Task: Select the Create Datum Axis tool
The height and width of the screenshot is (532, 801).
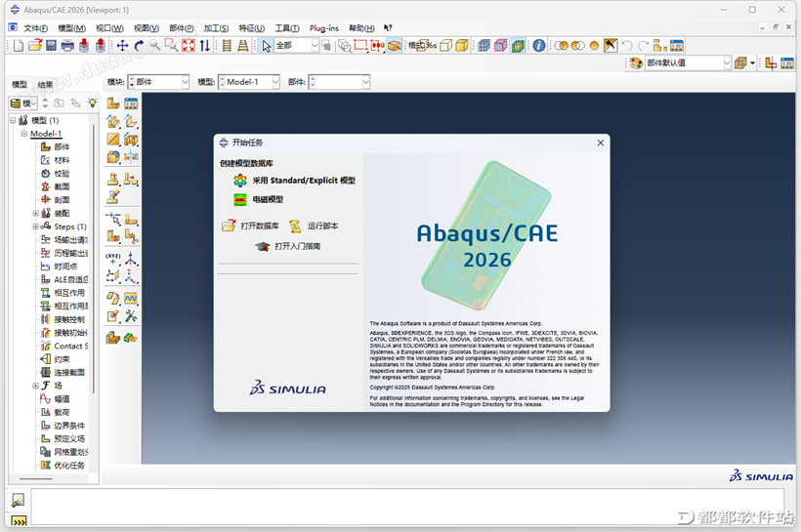Action: tap(131, 259)
